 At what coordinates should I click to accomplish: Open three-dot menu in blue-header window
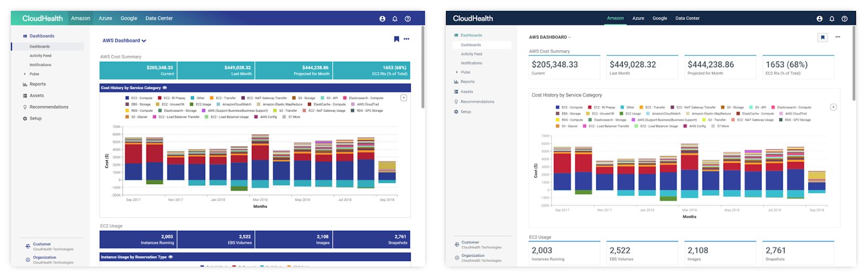[406, 39]
